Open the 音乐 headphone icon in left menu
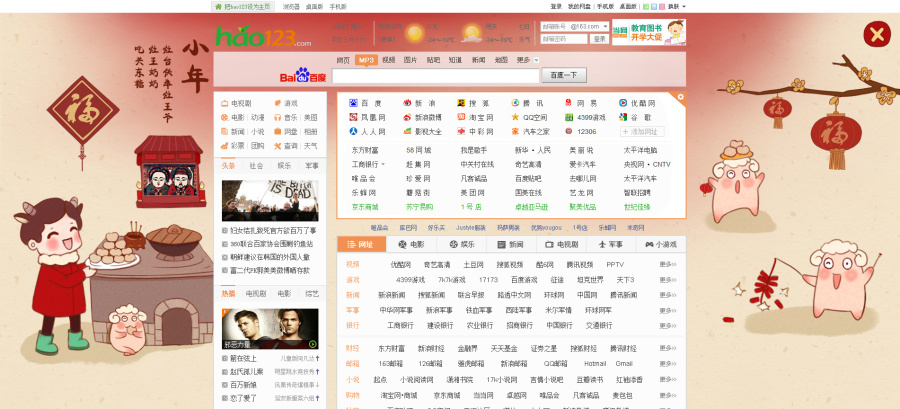This screenshot has height=409, width=900. click(278, 118)
